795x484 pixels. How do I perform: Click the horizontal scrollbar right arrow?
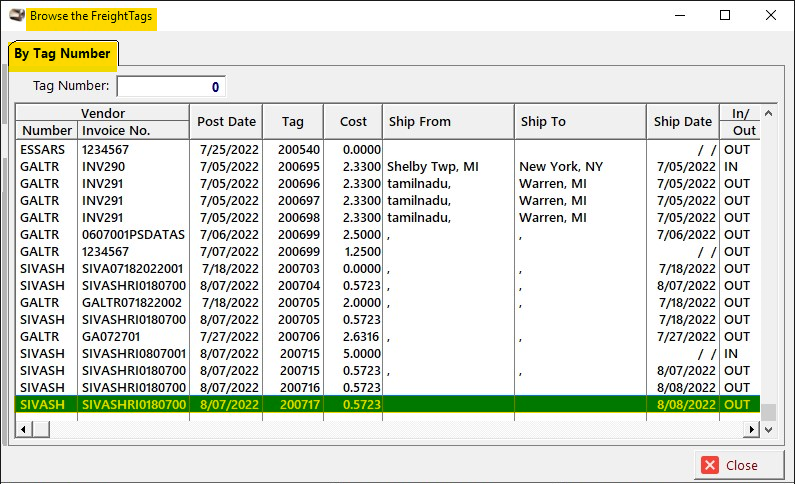[751, 430]
